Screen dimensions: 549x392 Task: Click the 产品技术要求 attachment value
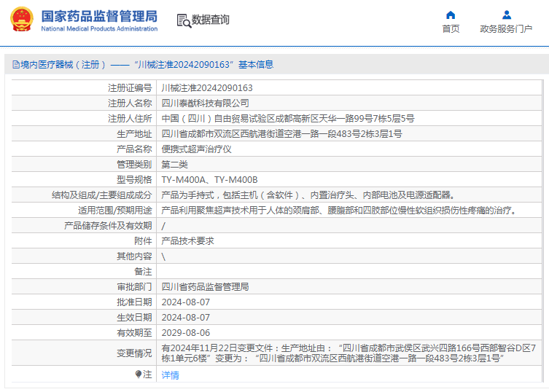tap(187, 241)
